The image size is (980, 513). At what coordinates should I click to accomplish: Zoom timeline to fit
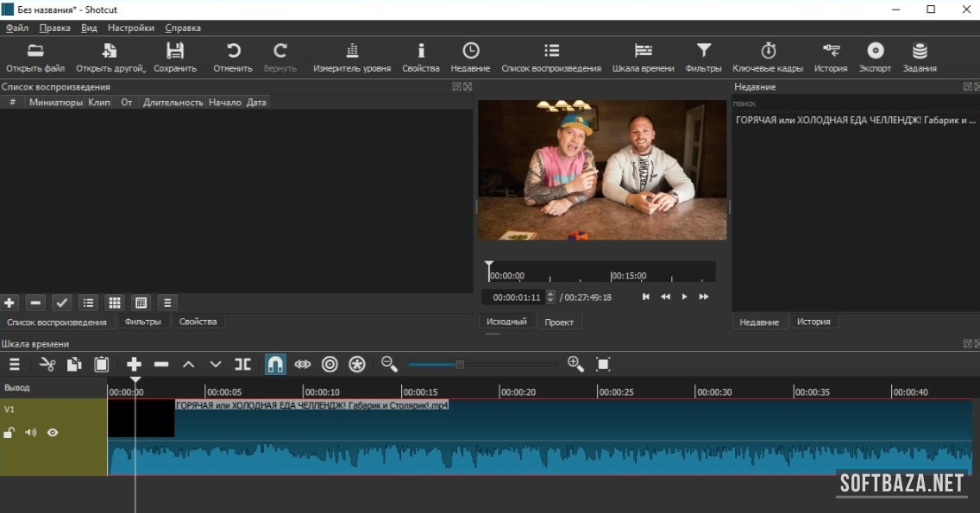pyautogui.click(x=603, y=365)
